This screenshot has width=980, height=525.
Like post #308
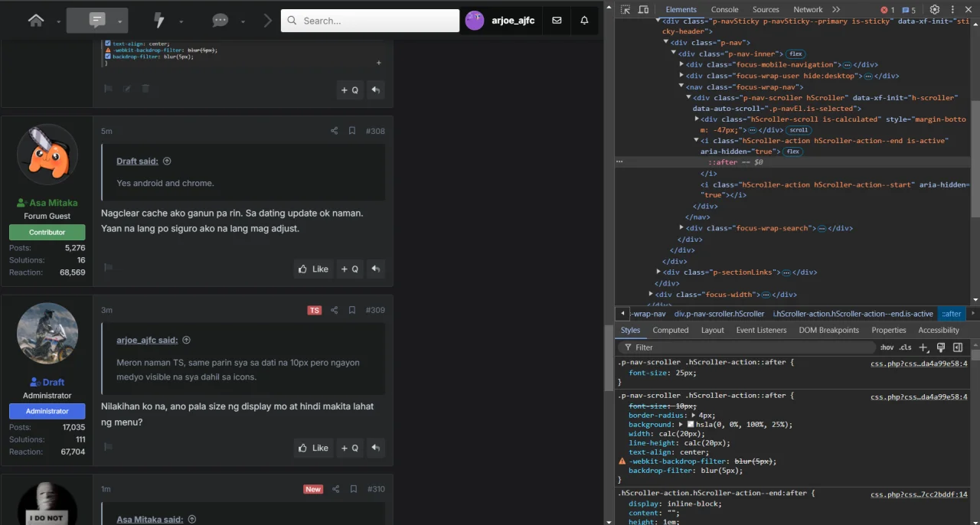click(x=313, y=269)
